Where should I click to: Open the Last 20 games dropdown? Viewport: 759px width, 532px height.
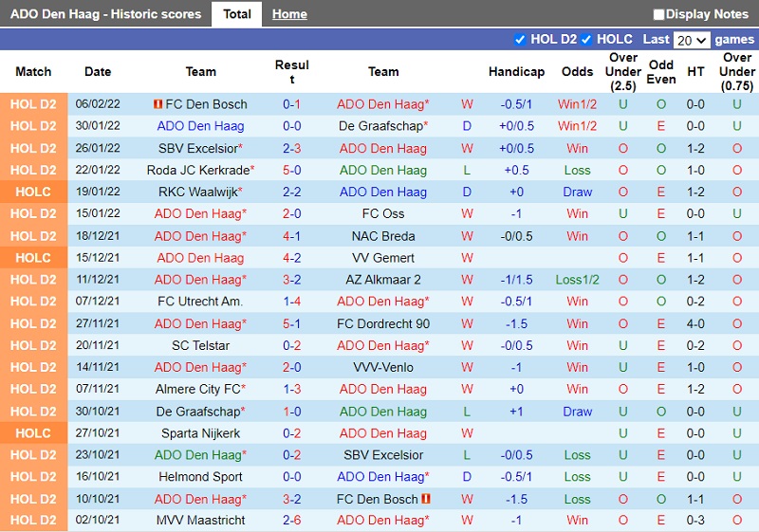pos(692,40)
